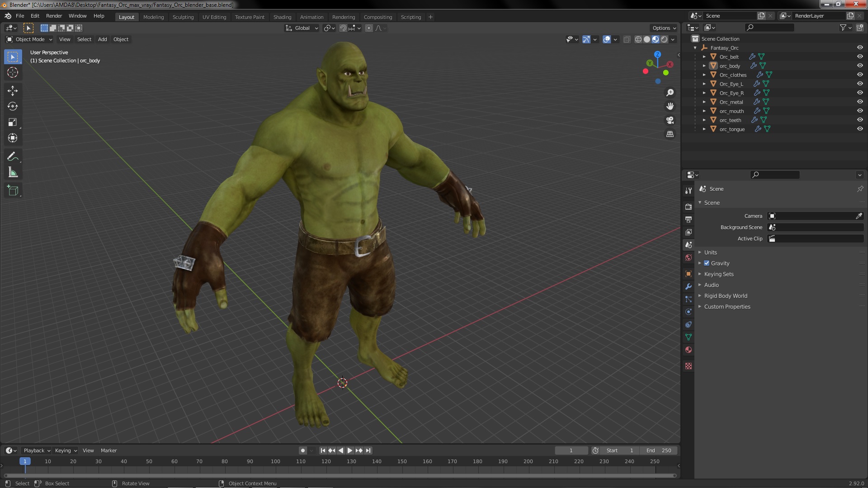Switch to the Sculpting workspace tab

(x=183, y=17)
